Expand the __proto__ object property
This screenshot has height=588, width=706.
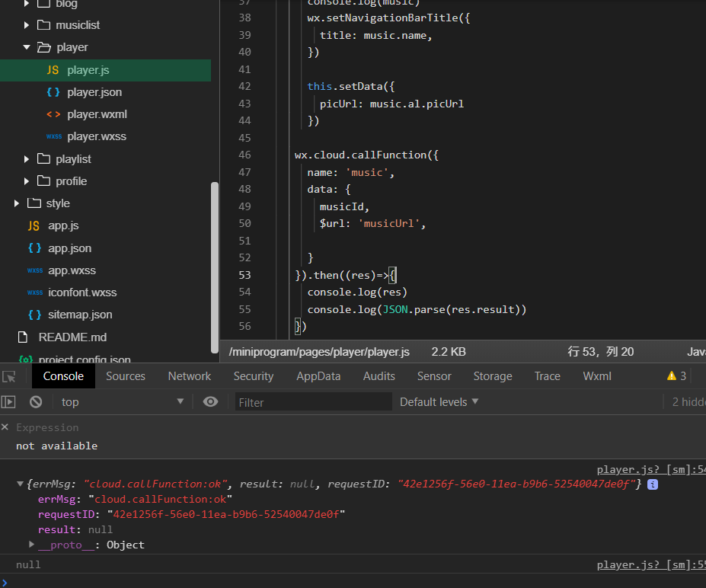32,545
